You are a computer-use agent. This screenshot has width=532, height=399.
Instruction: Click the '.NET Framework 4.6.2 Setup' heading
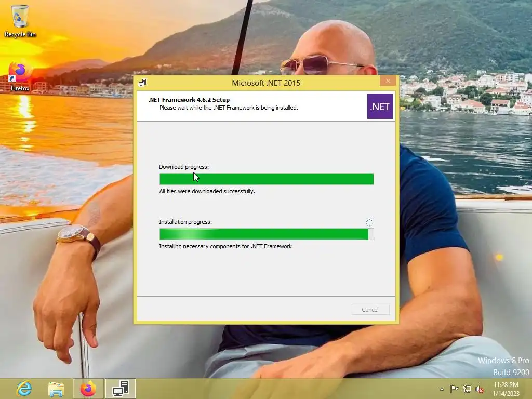(189, 100)
